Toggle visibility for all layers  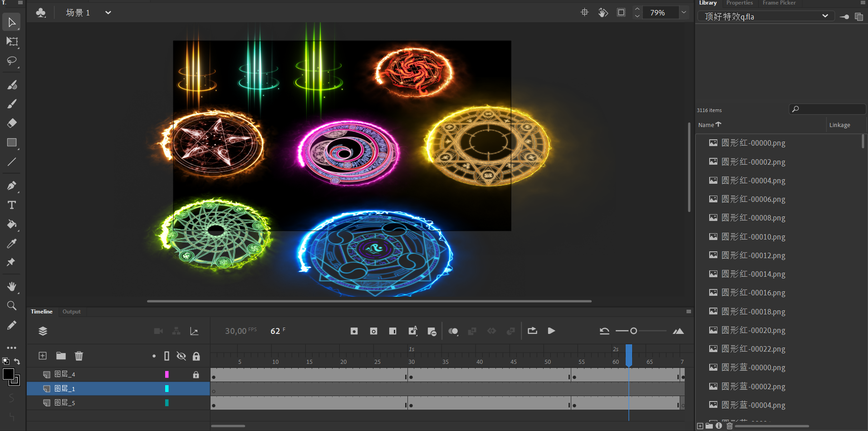click(x=181, y=356)
